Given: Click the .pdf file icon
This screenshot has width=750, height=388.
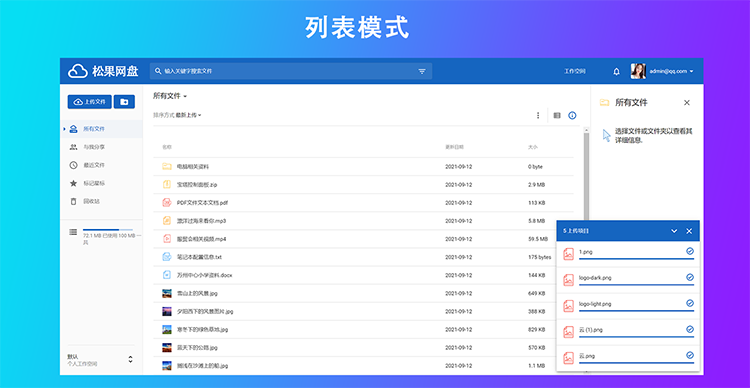Looking at the screenshot, I should pos(166,202).
